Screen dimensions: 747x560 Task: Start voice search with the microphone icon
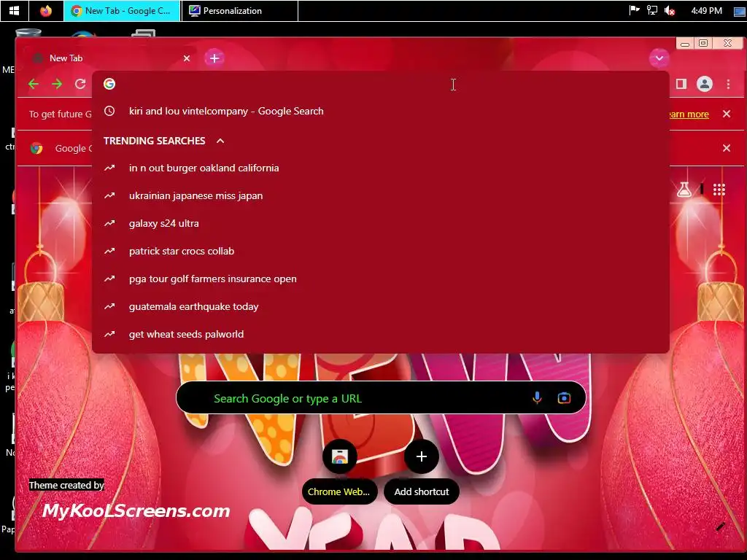tap(537, 397)
